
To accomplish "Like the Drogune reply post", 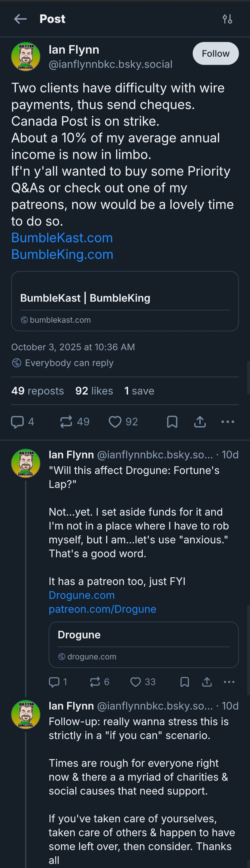I will point(136,682).
